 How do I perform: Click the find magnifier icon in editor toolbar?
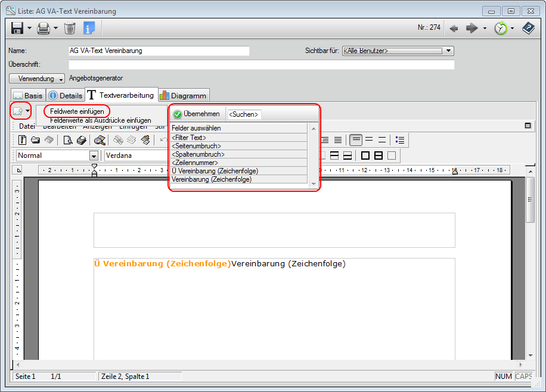[100, 140]
